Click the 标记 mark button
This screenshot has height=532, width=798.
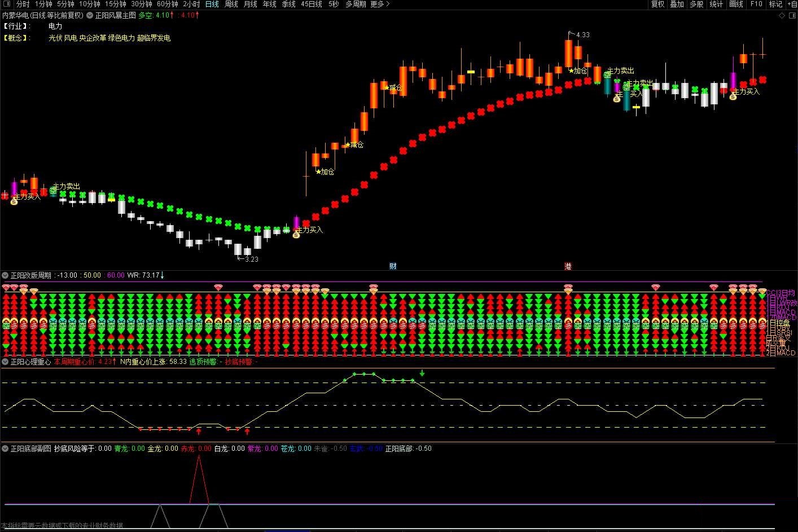(x=775, y=4)
